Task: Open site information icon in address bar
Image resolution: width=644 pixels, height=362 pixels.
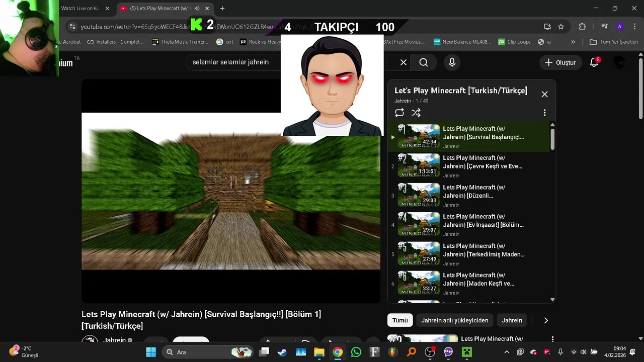Action: pos(72,27)
